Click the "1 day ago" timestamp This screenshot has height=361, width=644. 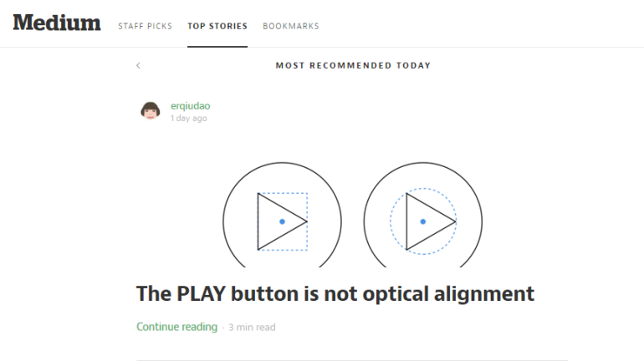(x=189, y=119)
